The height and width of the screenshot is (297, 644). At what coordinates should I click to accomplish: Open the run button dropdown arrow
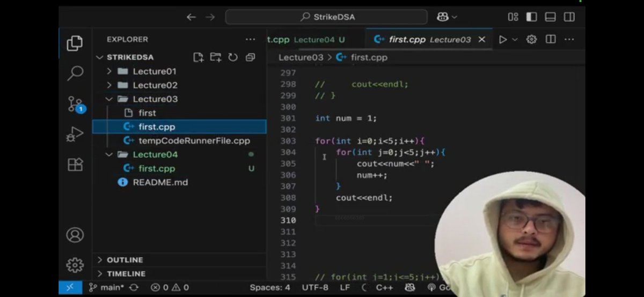pos(515,40)
